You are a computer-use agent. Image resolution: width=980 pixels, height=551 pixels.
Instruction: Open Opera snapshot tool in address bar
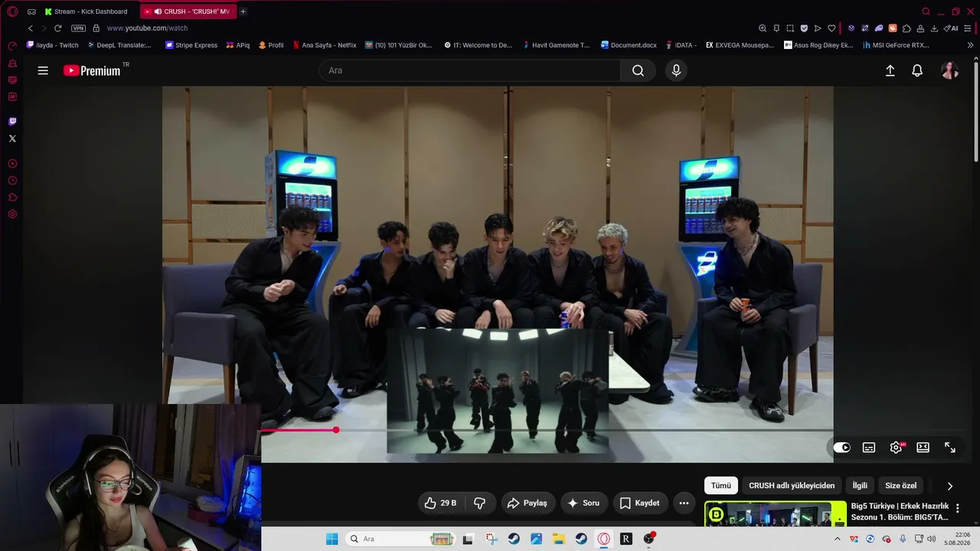tap(790, 28)
